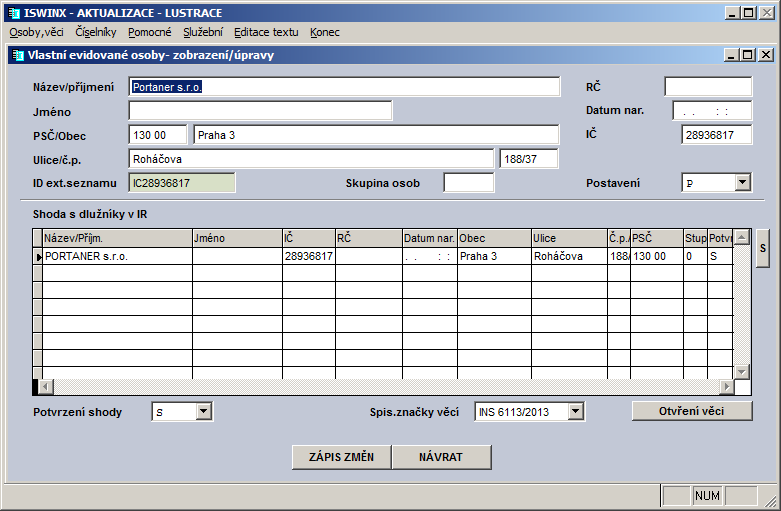The image size is (781, 511).
Task: Click the ID ext.seznamu field IC28936817
Action: 182,183
